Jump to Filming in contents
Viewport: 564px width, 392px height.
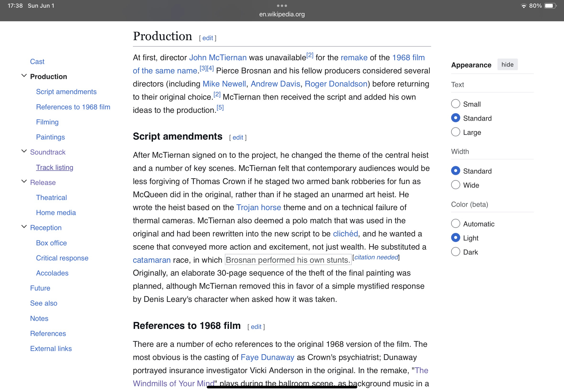pyautogui.click(x=47, y=122)
